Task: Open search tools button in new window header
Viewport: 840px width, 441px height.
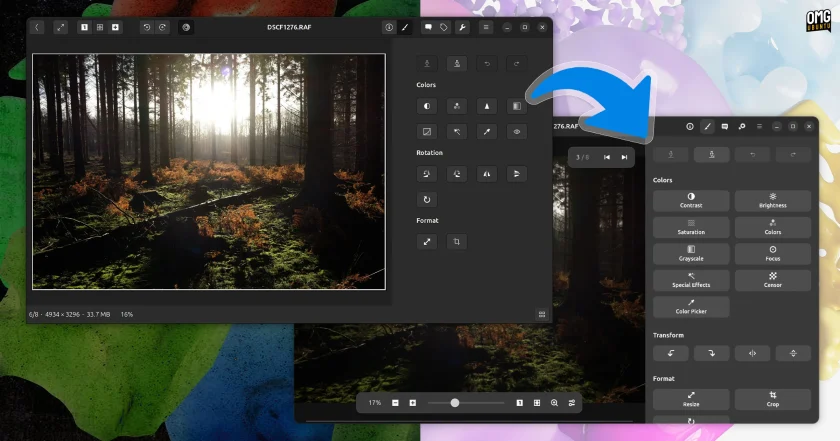Action: pyautogui.click(x=742, y=126)
